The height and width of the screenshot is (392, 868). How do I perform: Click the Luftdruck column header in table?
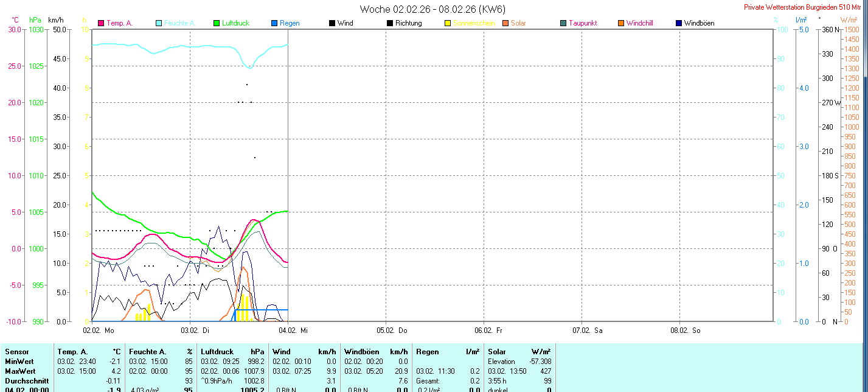tap(216, 352)
